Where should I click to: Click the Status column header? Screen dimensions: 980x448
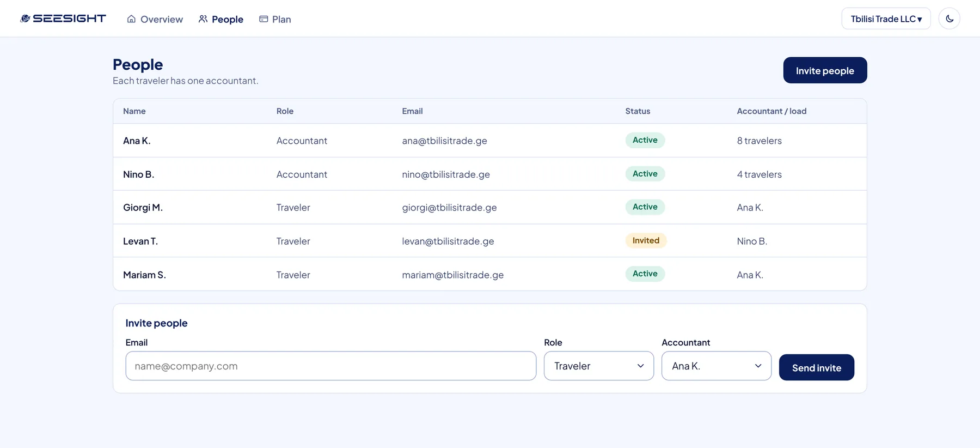point(638,111)
